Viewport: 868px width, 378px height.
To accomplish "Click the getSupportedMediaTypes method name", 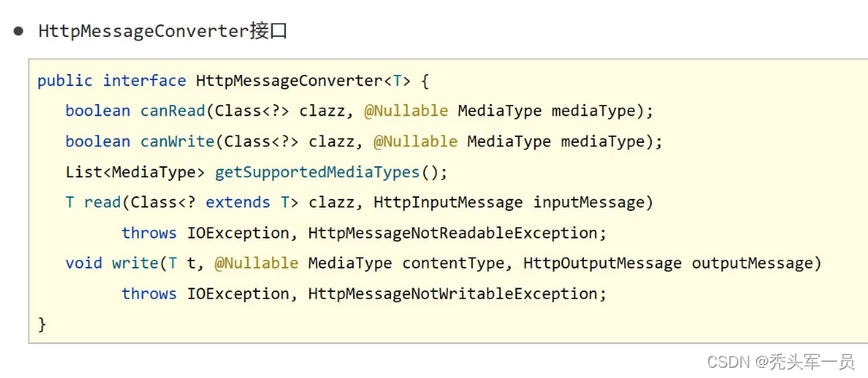I will pyautogui.click(x=317, y=172).
